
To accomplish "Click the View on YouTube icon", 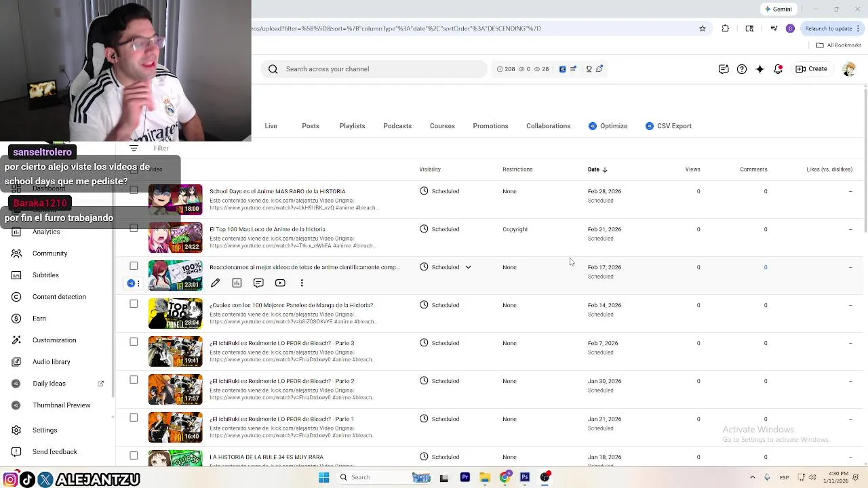I will 280,283.
